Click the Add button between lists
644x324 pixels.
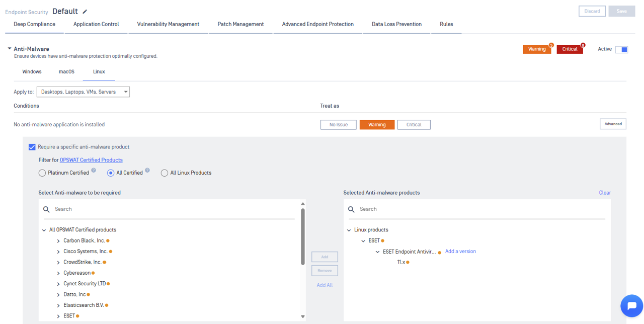(325, 257)
